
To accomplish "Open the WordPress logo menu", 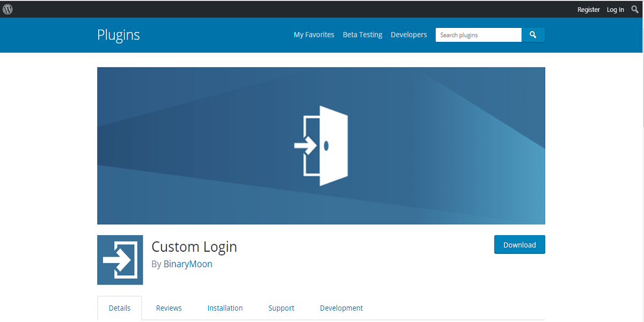I will click(x=8, y=9).
